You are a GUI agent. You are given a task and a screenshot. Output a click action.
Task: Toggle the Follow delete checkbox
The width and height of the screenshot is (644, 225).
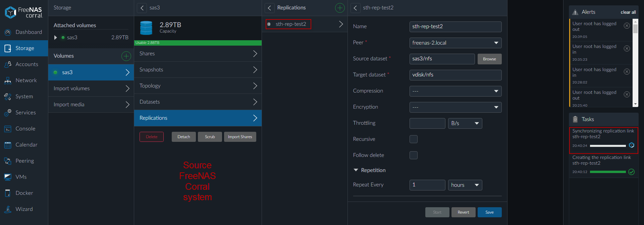click(x=414, y=155)
